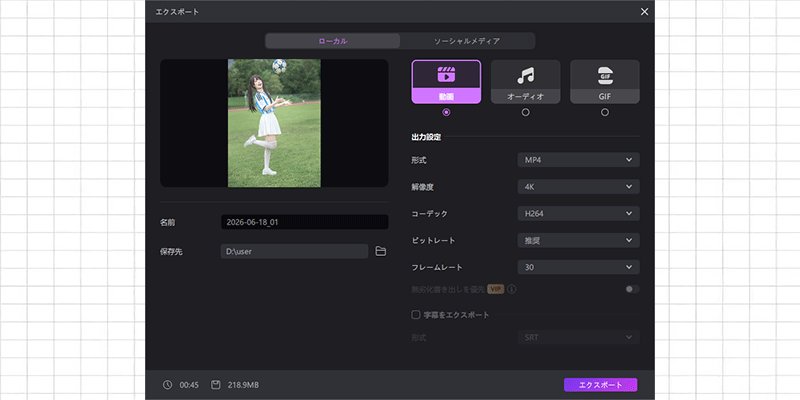Select the オーディオ audio format card
The image size is (800, 400).
coord(526,82)
